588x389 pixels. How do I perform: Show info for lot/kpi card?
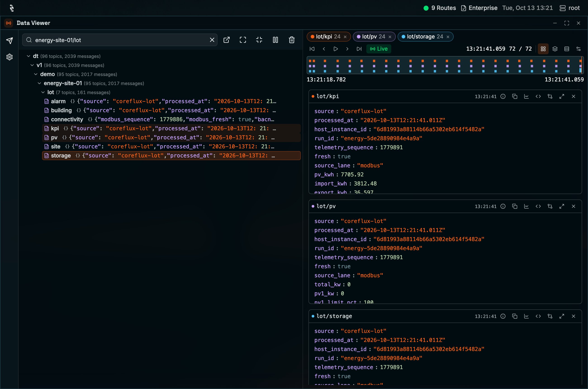coord(503,96)
